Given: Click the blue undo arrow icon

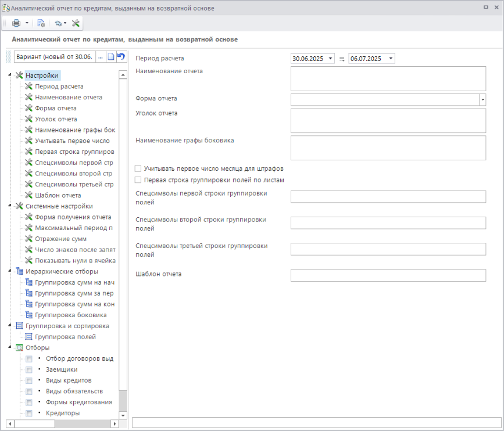Looking at the screenshot, I should point(121,56).
